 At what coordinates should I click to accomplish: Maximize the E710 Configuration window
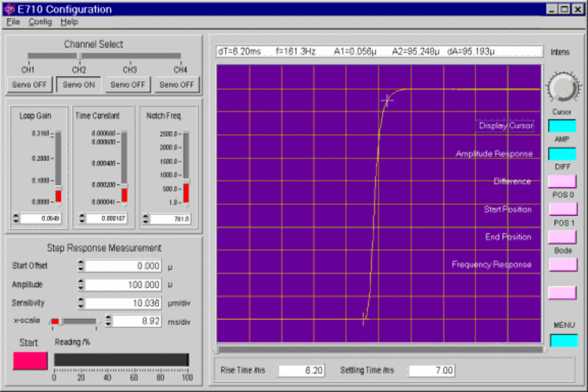click(564, 9)
